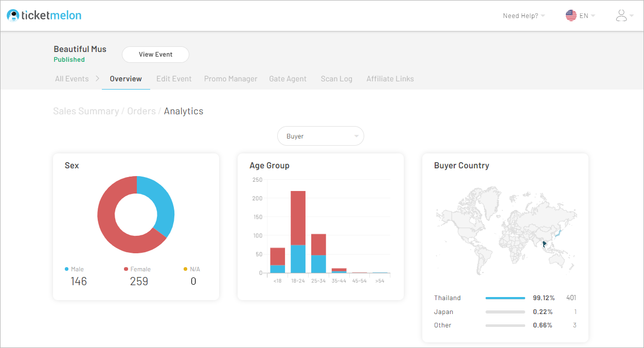Click the <18 age group bar
Image resolution: width=644 pixels, height=348 pixels.
coord(277,260)
